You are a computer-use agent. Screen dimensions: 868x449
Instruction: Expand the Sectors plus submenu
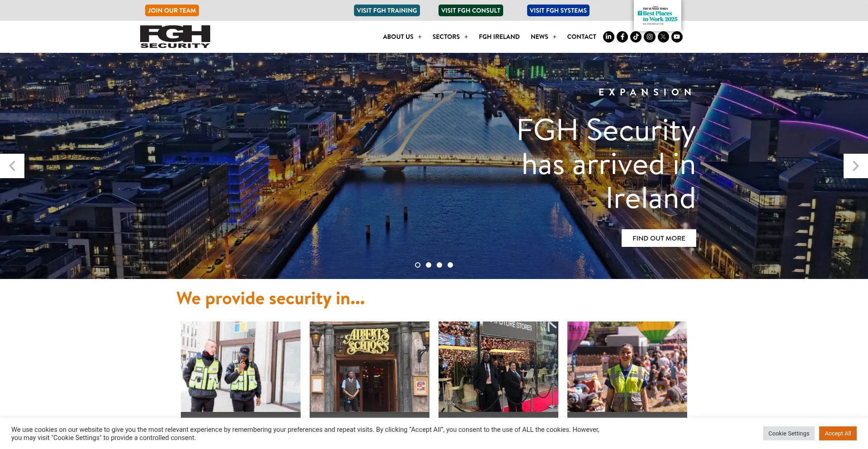point(466,37)
